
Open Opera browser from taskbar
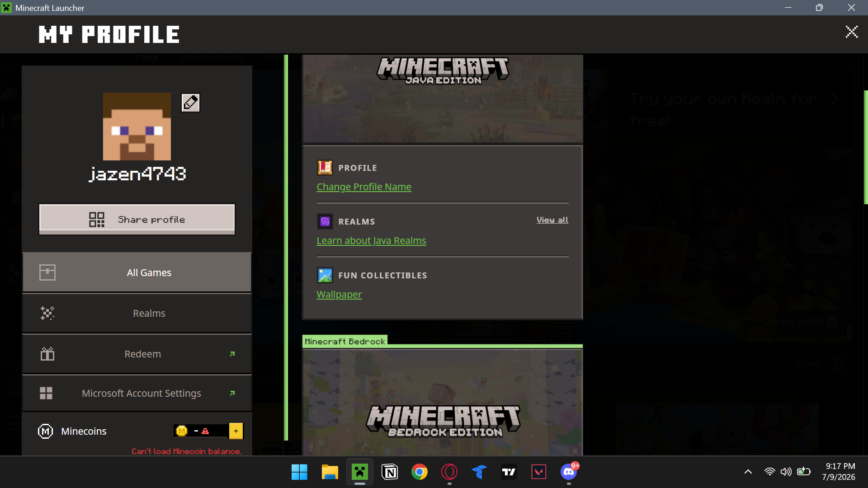pyautogui.click(x=449, y=472)
